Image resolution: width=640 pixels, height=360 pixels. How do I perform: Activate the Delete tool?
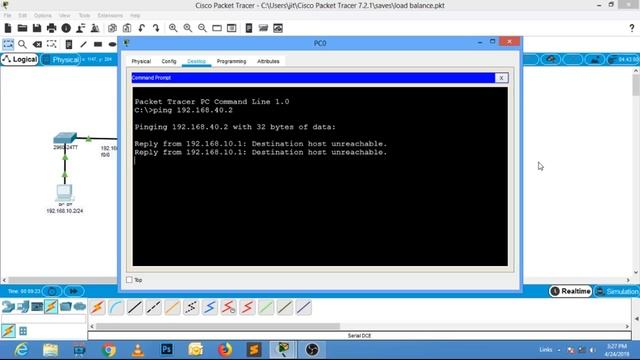(x=37, y=44)
